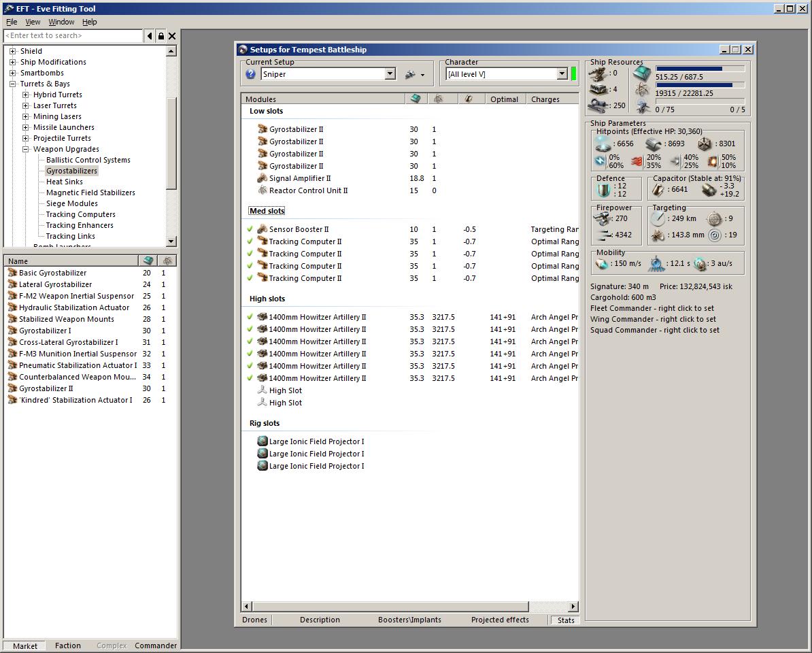Toggle first 1400mm Howitzer Artillery II checkmark
Image resolution: width=812 pixels, height=653 pixels.
250,317
